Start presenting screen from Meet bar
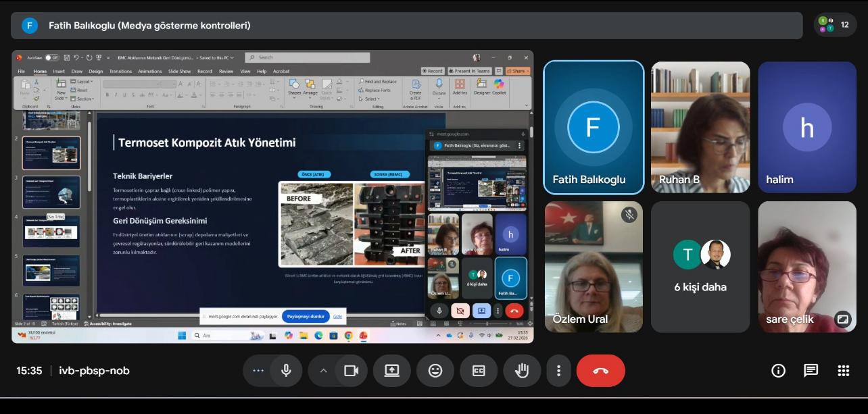The width and height of the screenshot is (868, 414). tap(392, 371)
